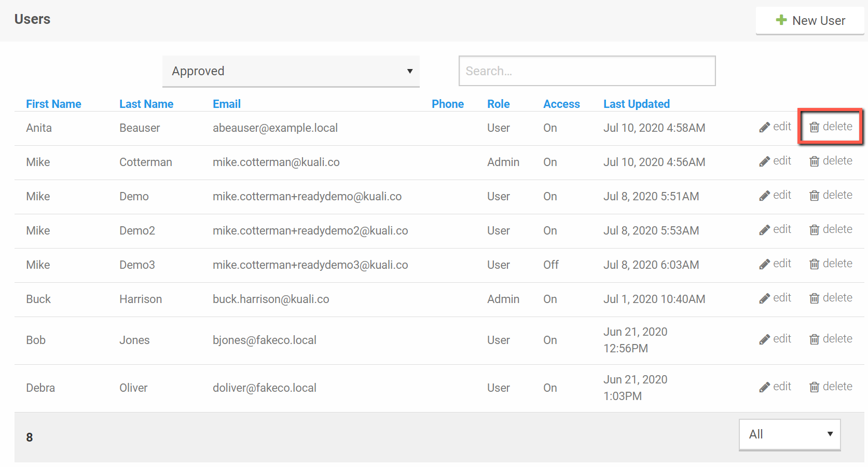Click the pencil icon for Mike Demo2
Viewport: 868px width, 467px height.
coord(764,230)
